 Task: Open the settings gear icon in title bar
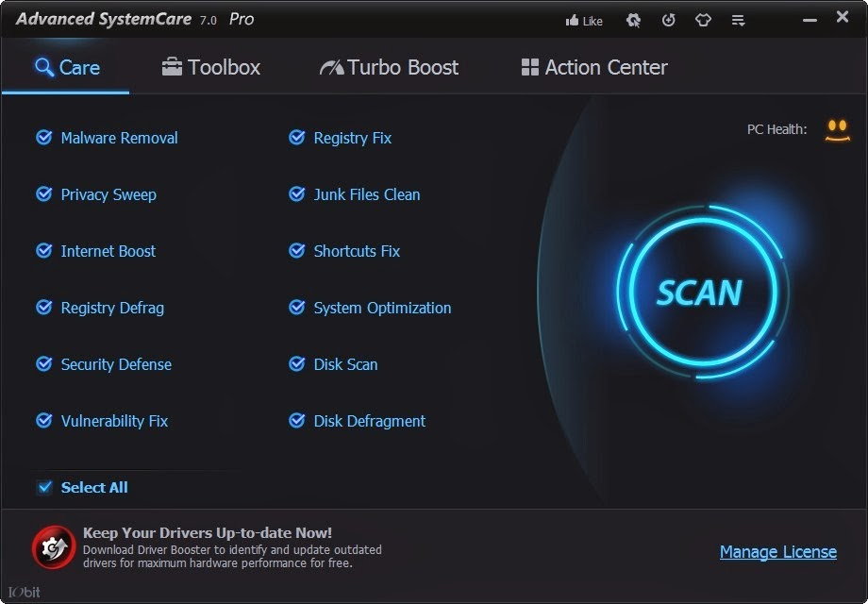[x=633, y=21]
